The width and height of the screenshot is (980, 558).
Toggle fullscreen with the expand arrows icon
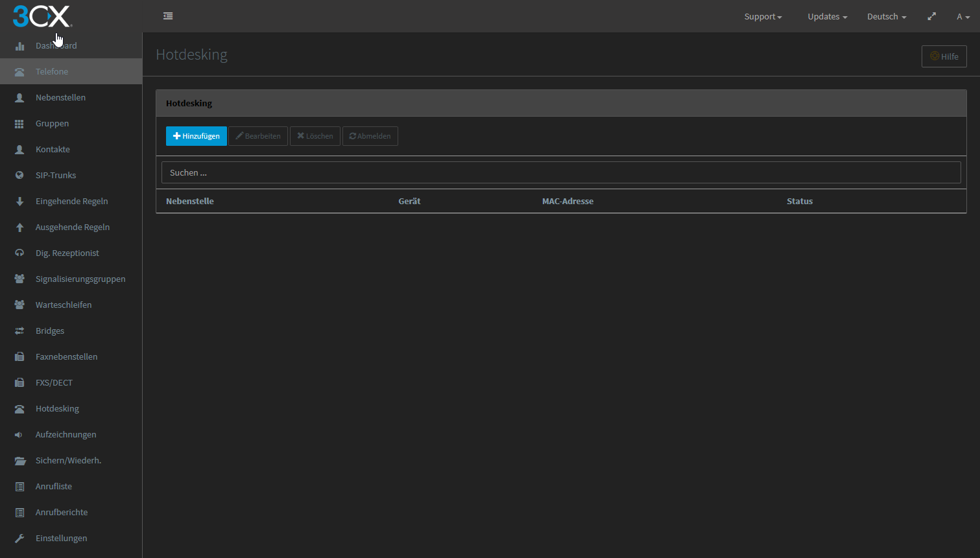[931, 16]
